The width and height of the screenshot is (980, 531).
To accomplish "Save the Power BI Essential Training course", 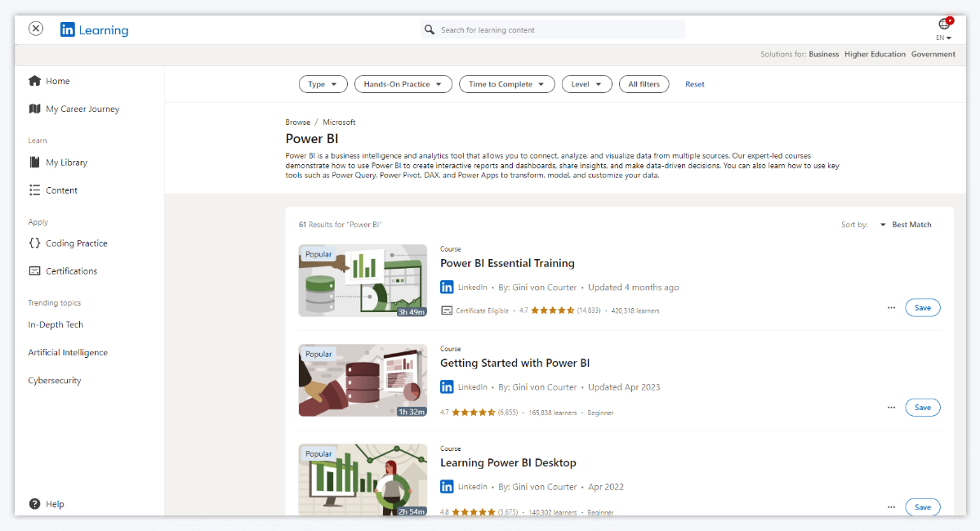I will click(x=923, y=308).
